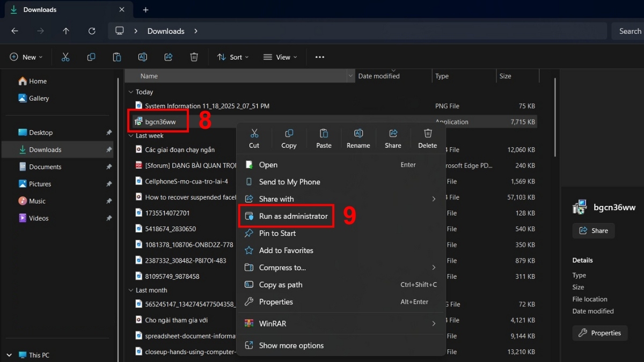Open the View dropdown menu

point(279,57)
